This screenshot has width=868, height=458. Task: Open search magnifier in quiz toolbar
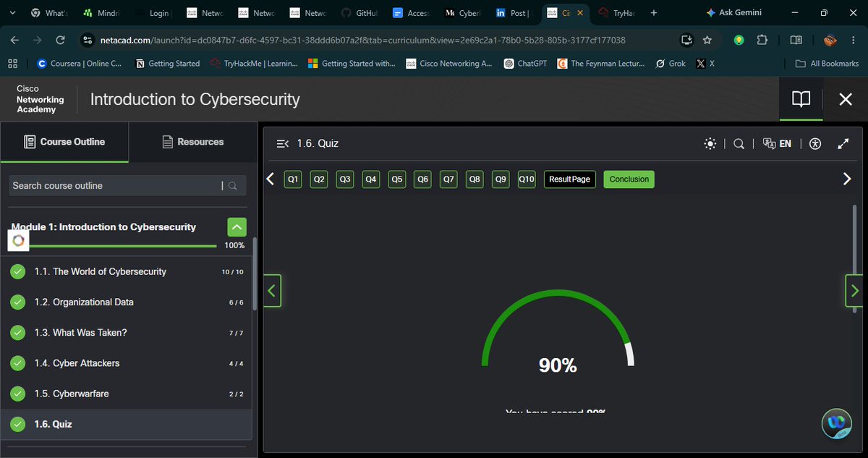[x=739, y=144]
